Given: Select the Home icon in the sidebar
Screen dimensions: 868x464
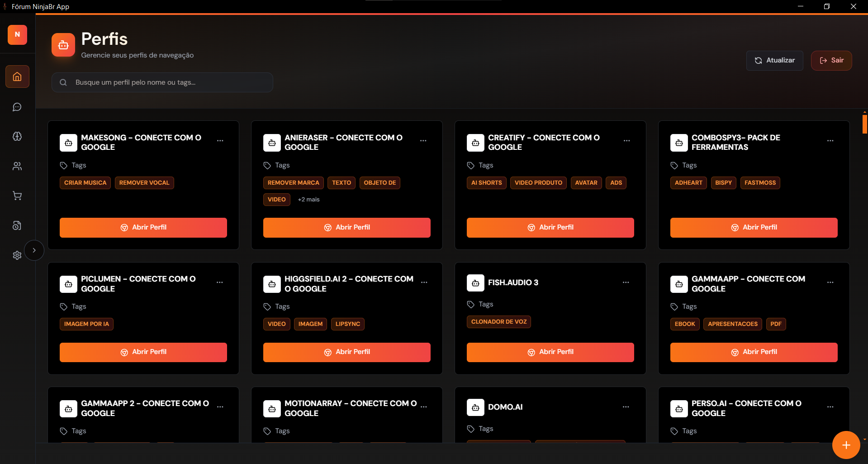Looking at the screenshot, I should 17,77.
